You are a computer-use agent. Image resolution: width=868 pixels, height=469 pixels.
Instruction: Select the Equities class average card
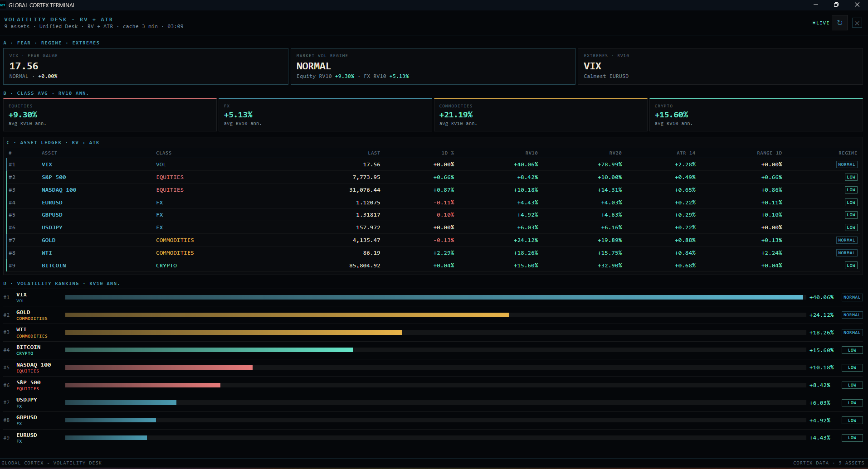110,115
